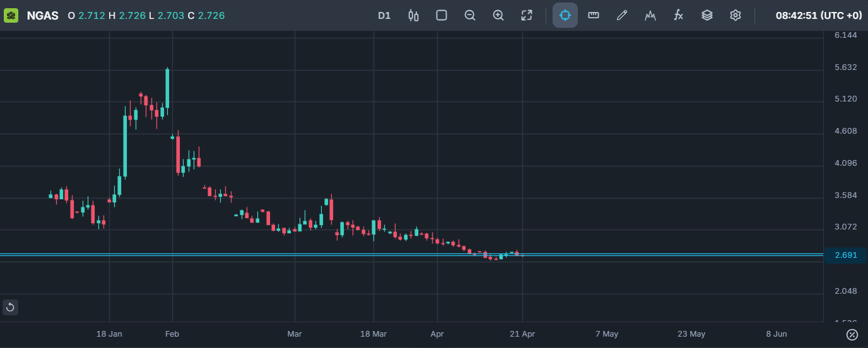Click the Feb date label
Image resolution: width=868 pixels, height=348 pixels.
172,333
